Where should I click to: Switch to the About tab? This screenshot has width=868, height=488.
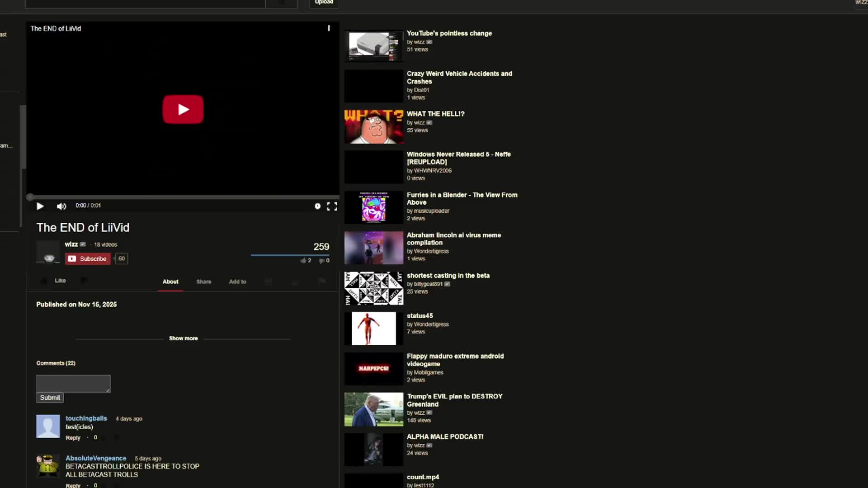coord(170,282)
